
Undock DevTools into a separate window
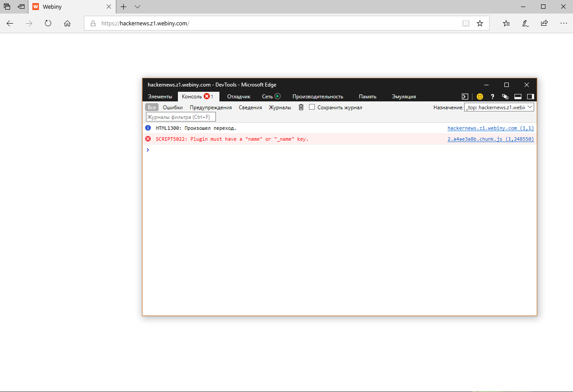pos(505,96)
